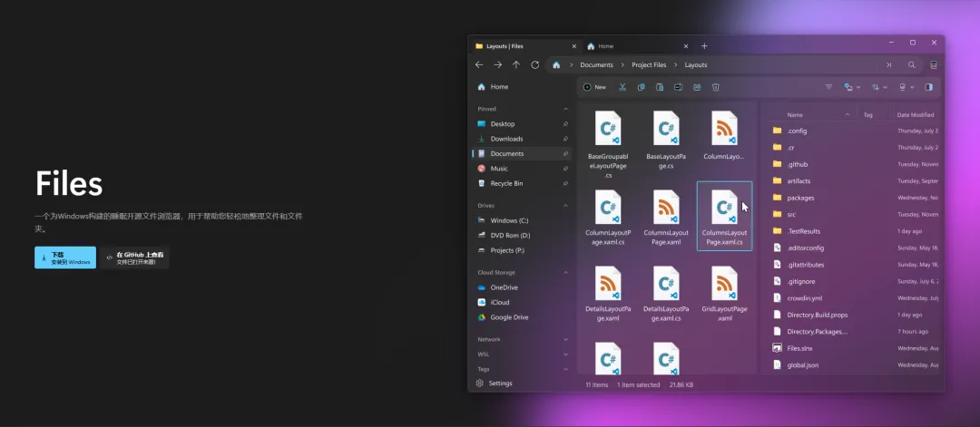Viewport: 980px width, 427px height.
Task: Unpin Documents using its pin icon
Action: coord(565,153)
